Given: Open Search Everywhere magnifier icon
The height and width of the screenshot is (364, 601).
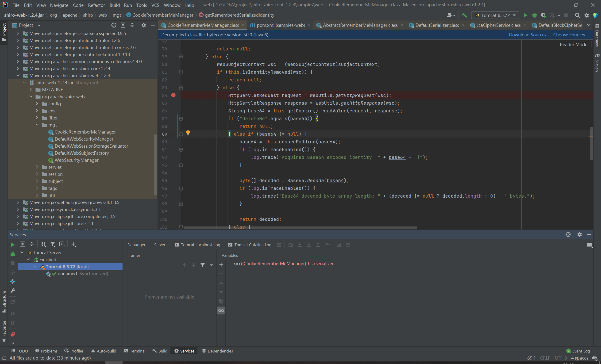Looking at the screenshot, I should click(577, 15).
